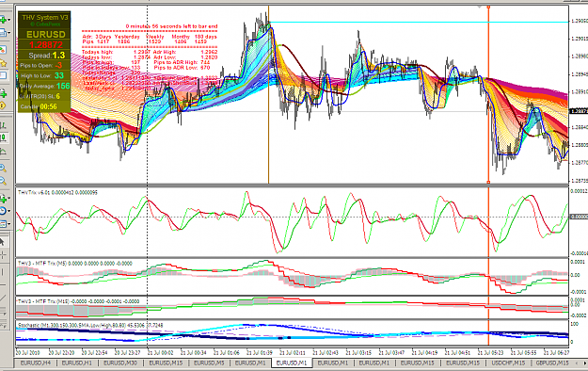Switch to candlestick chart icon
Screen dimensions: 588x371
tap(3, 137)
